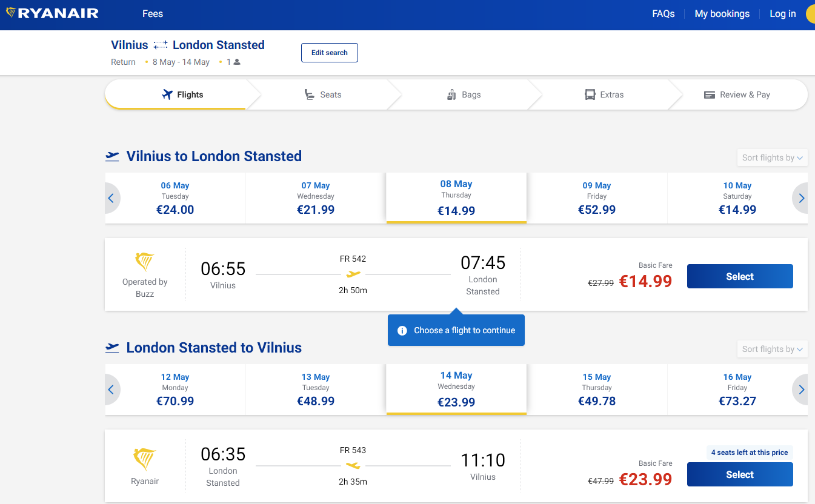Open the Bags step
This screenshot has width=815, height=504.
(x=464, y=94)
